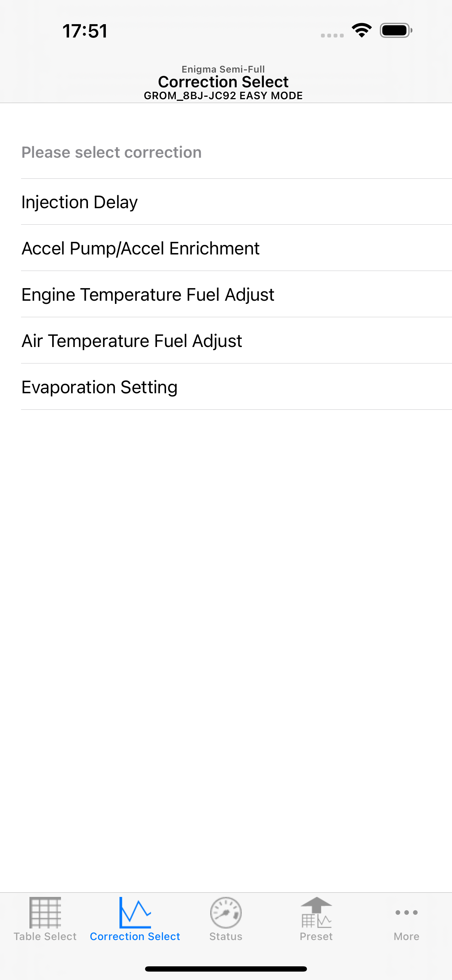Viewport: 452px width, 980px height.
Task: Tap the Wi-Fi status icon
Action: pyautogui.click(x=362, y=30)
